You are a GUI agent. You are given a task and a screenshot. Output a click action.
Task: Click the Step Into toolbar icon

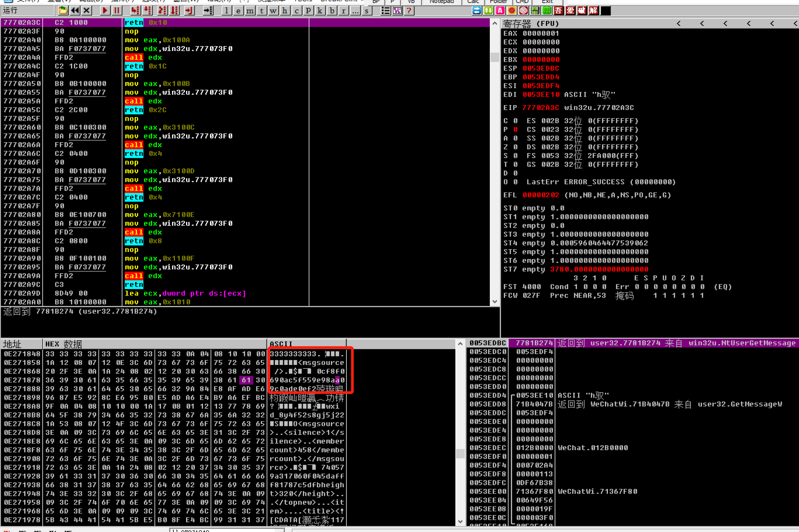point(135,11)
